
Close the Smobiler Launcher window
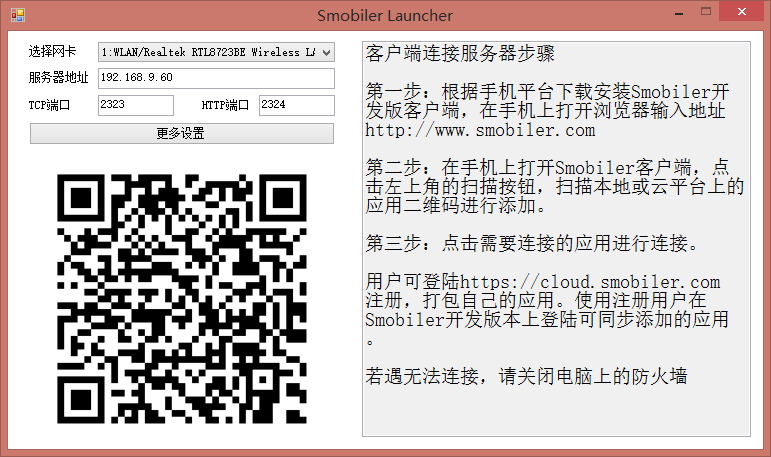[741, 11]
